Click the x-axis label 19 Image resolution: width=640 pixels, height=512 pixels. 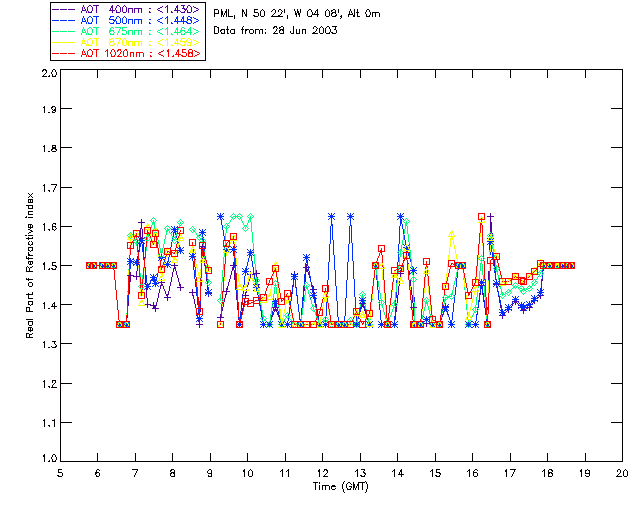(x=585, y=473)
